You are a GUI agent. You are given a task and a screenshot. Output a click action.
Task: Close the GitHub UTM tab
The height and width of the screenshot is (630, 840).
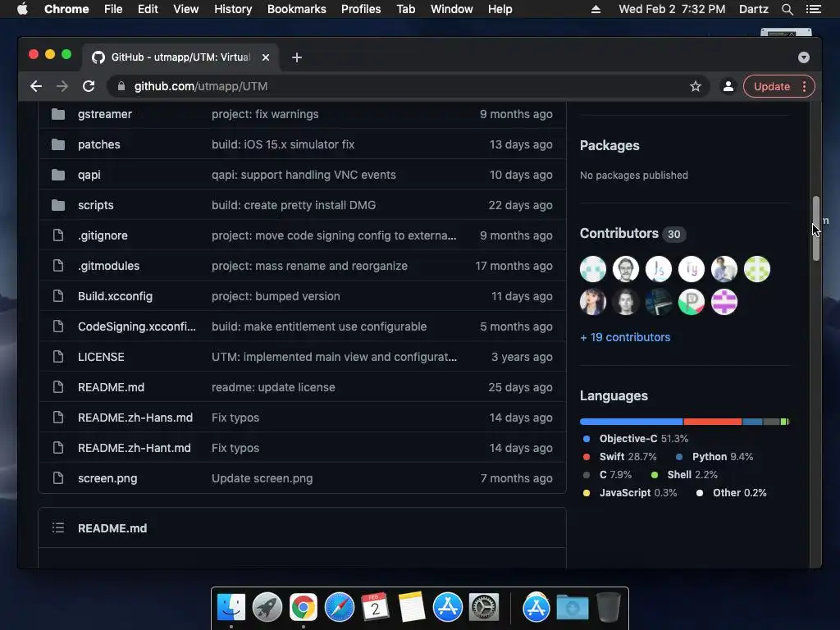[266, 57]
